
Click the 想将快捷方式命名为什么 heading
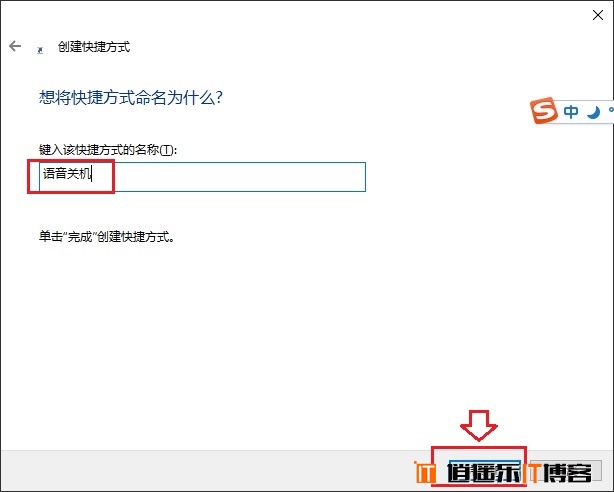(131, 97)
